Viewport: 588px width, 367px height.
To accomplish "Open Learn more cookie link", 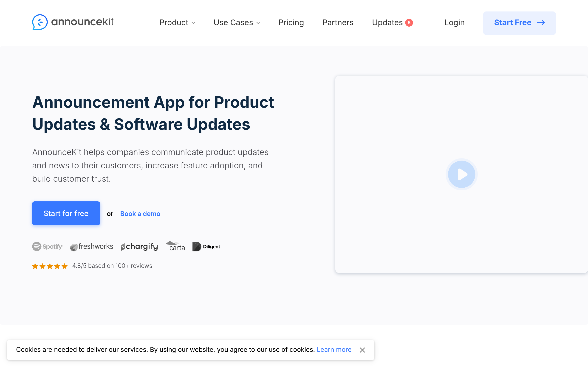I will (x=334, y=350).
